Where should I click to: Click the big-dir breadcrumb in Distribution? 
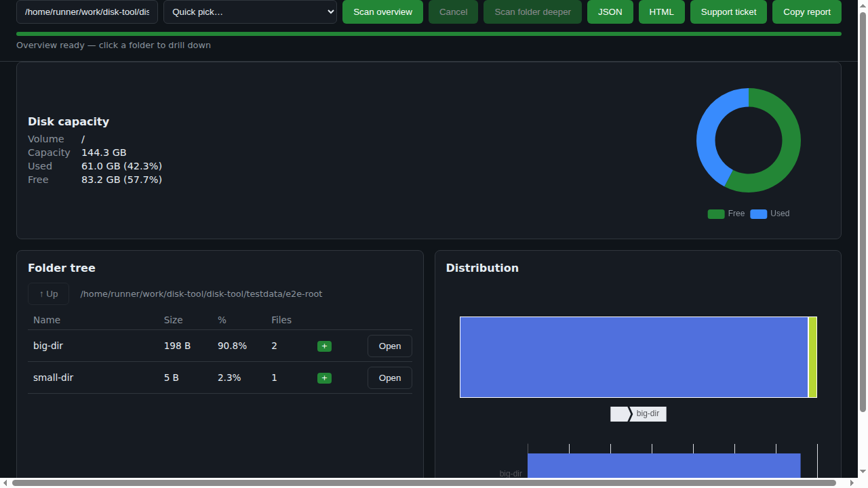pyautogui.click(x=649, y=414)
